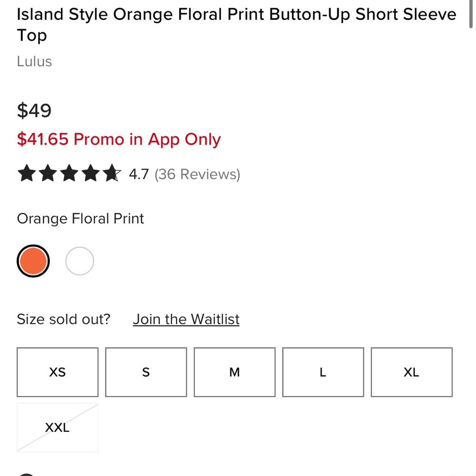Click the scrollbar at the right edge
476x476 pixels.
(471, 14)
